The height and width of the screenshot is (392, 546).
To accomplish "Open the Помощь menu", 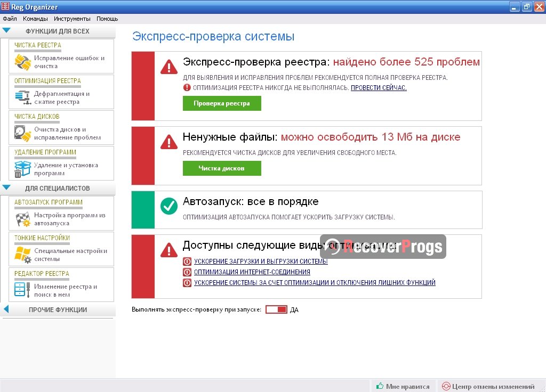I will (x=107, y=19).
